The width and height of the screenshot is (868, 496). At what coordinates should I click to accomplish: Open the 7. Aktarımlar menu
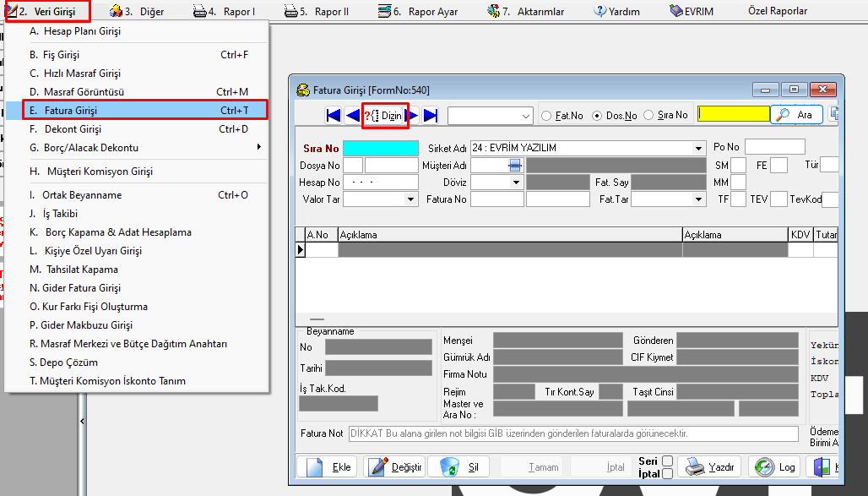pos(525,11)
